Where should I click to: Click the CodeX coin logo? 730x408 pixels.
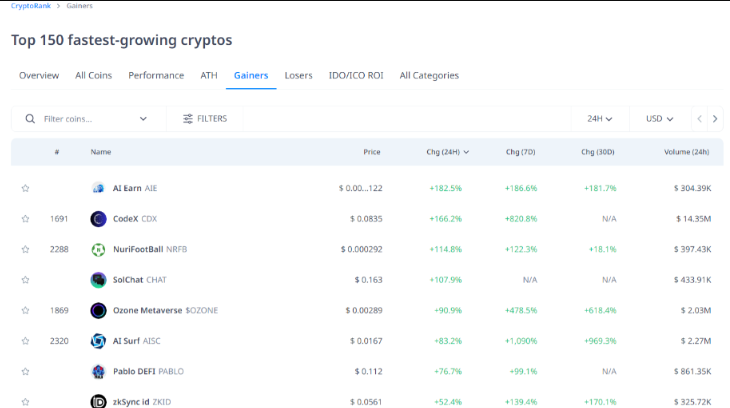click(x=98, y=219)
